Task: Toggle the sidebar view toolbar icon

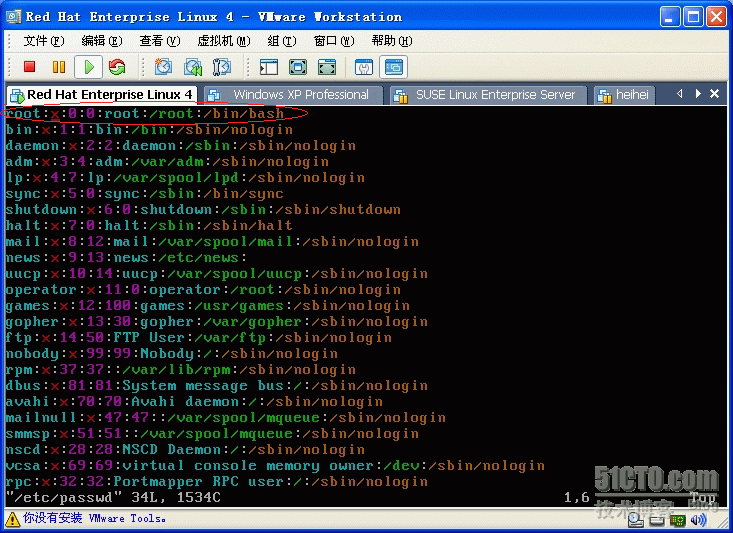Action: (269, 67)
